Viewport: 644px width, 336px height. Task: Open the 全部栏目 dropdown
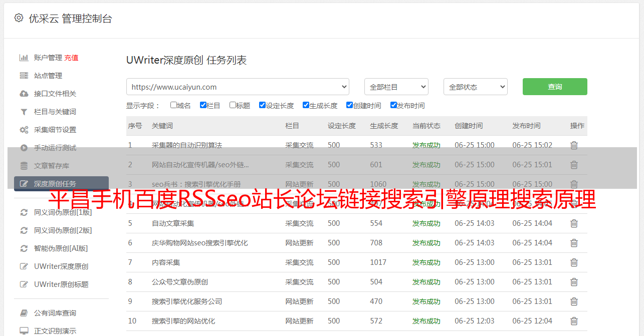(396, 87)
